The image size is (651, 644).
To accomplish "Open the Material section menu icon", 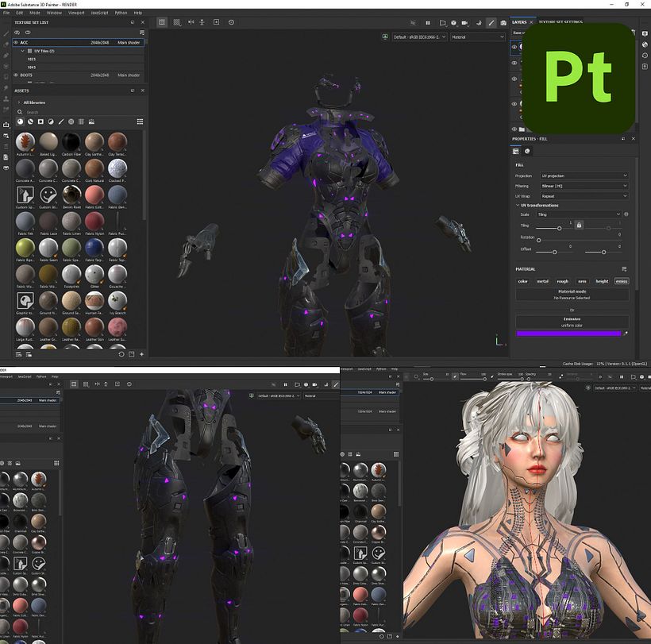I will tap(624, 269).
